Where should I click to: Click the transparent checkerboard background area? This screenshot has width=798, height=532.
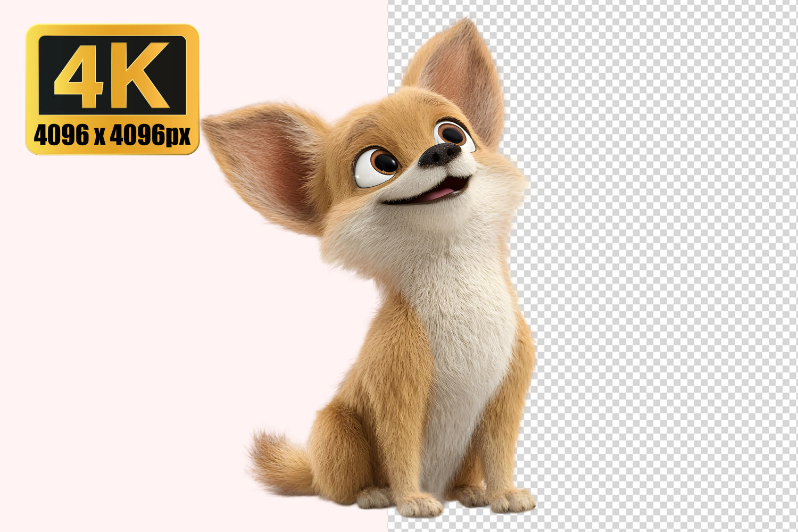tap(665, 266)
